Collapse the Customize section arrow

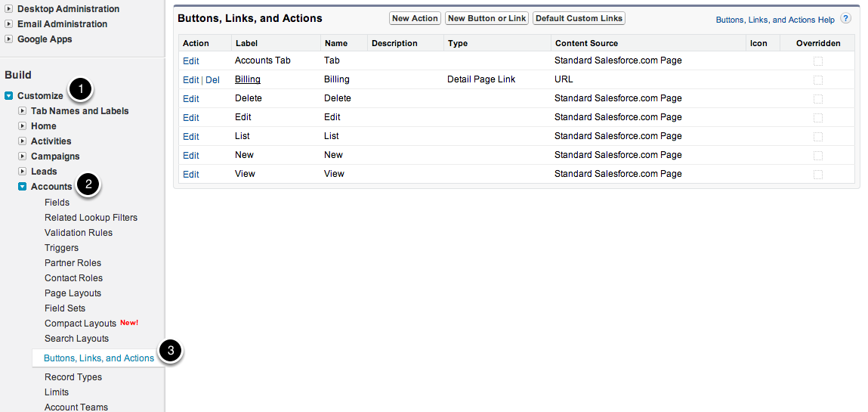[9, 96]
